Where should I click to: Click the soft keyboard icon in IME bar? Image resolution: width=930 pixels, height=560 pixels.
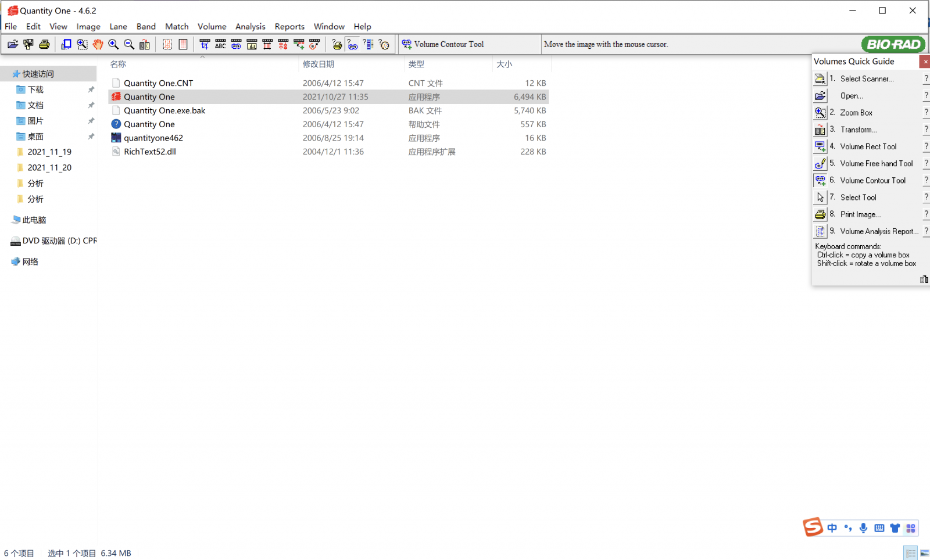coord(879,528)
